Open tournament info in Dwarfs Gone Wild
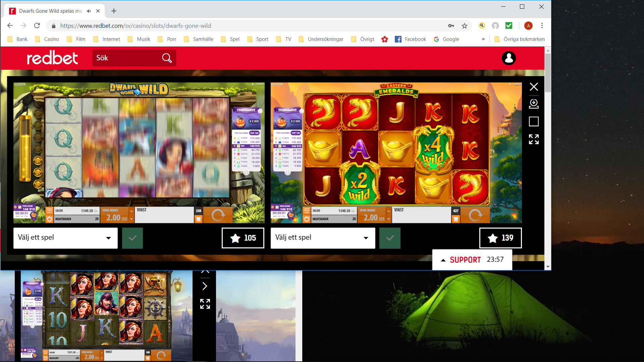 246,172
